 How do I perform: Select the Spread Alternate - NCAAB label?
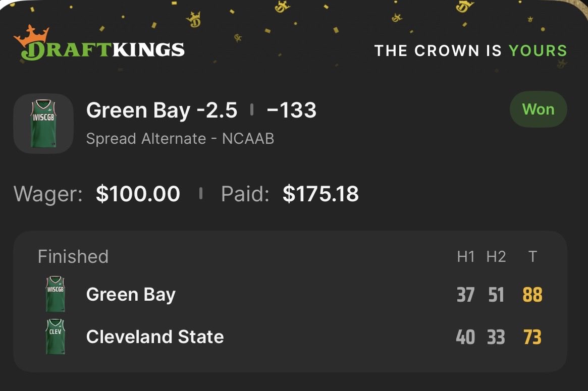(x=180, y=139)
